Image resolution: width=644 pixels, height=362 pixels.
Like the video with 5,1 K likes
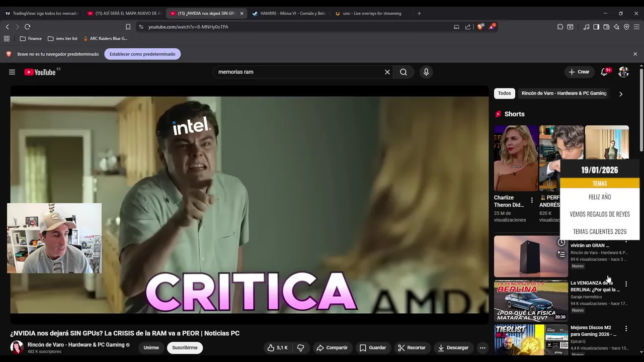click(277, 347)
